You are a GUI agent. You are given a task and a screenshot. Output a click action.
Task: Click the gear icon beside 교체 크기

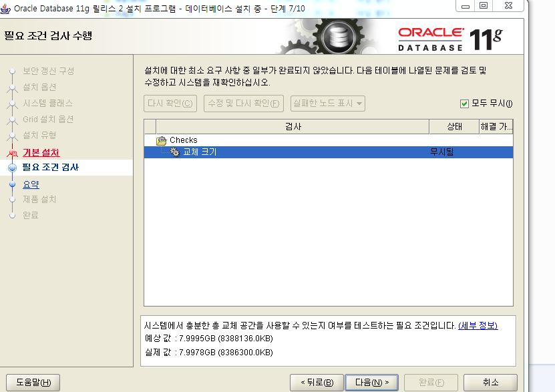point(174,152)
